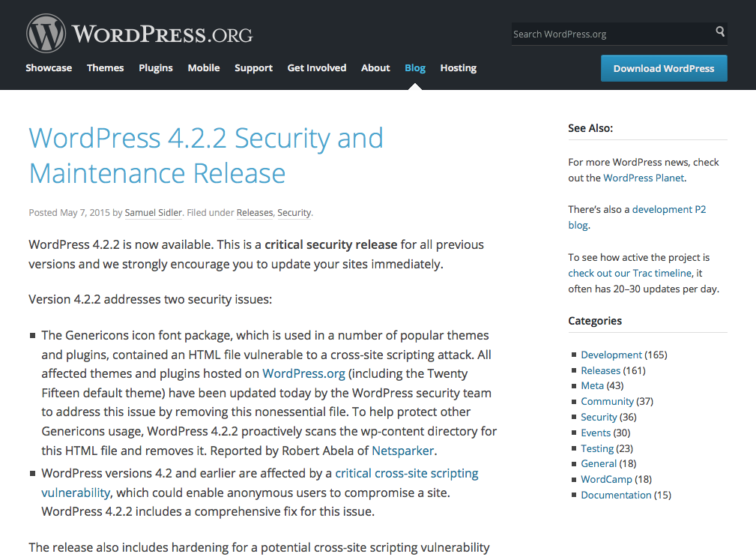This screenshot has height=557, width=756.
Task: Click the WordPress.org wordmark in the header
Action: [163, 34]
